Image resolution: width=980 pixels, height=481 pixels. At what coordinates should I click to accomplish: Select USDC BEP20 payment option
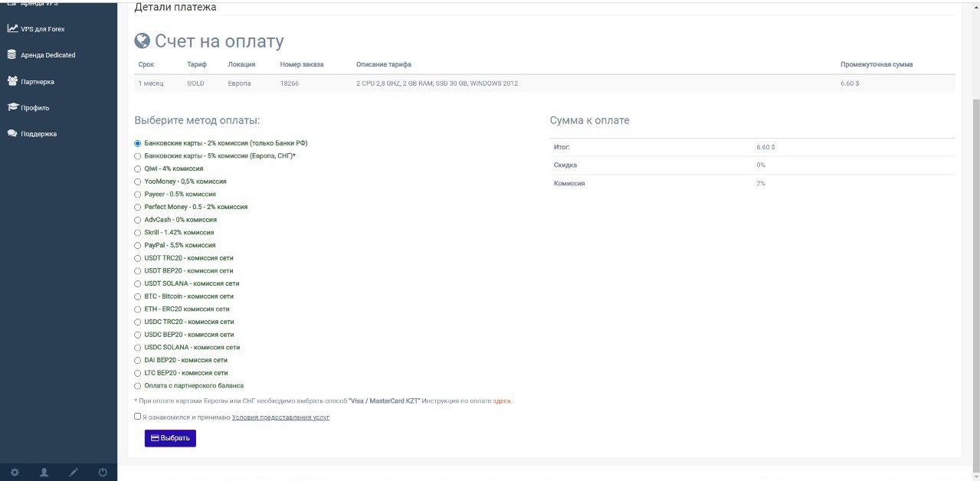coord(138,335)
